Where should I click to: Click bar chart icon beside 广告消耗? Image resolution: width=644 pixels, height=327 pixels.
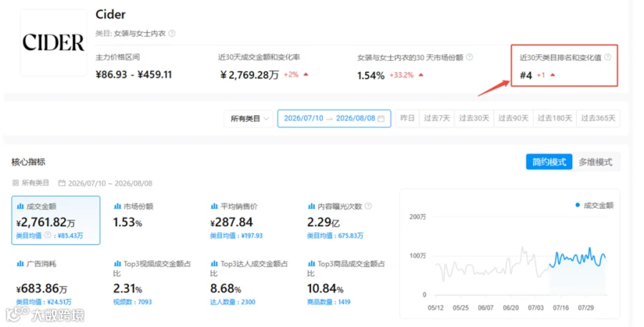pos(20,264)
